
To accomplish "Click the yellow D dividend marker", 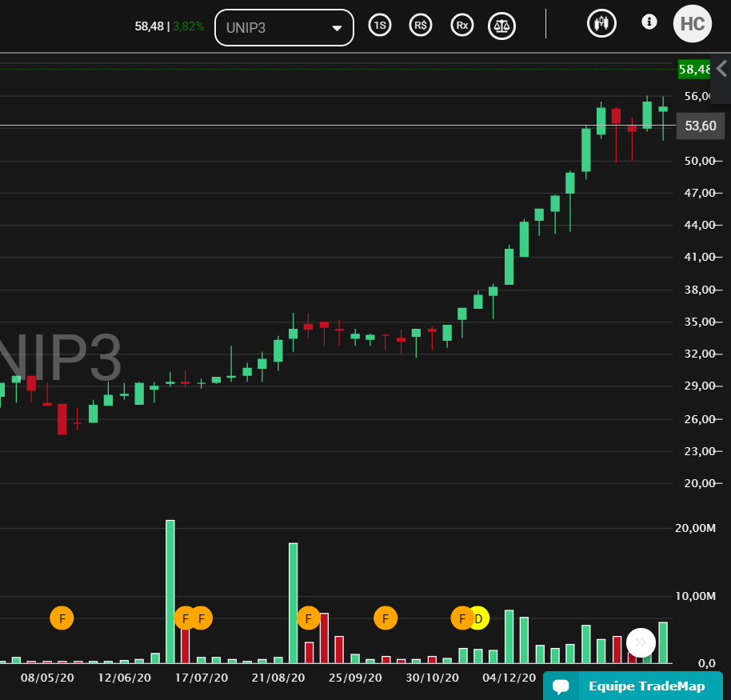I will [x=480, y=618].
